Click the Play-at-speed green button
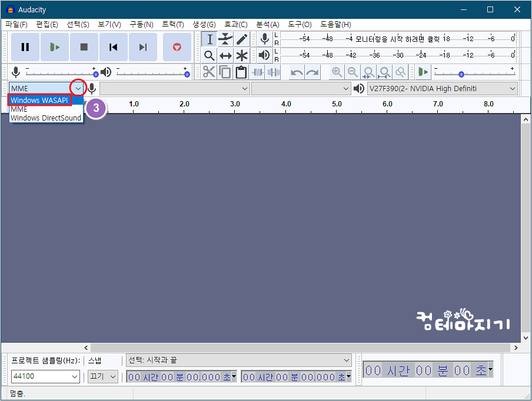 click(x=424, y=72)
